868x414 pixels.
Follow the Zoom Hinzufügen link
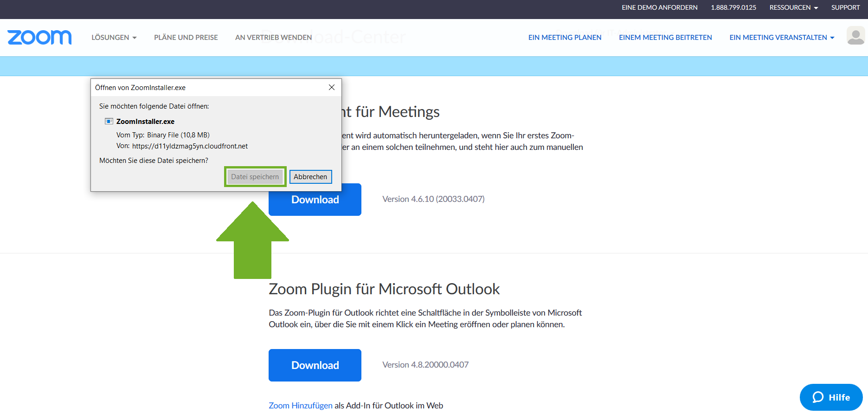point(300,406)
